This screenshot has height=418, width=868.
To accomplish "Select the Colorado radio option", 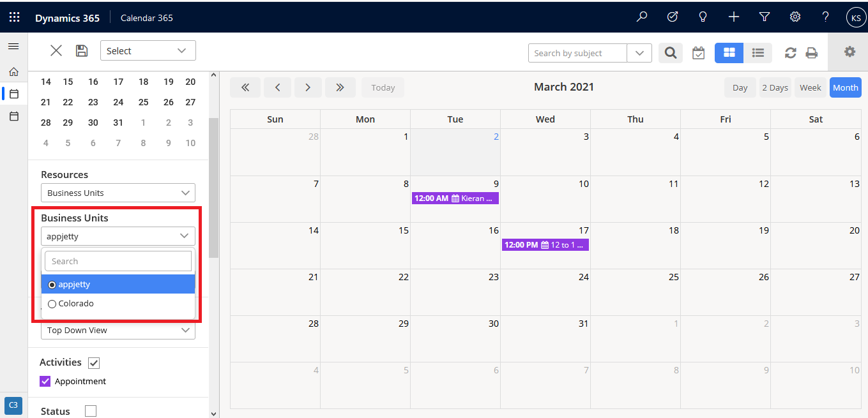I will coord(52,304).
